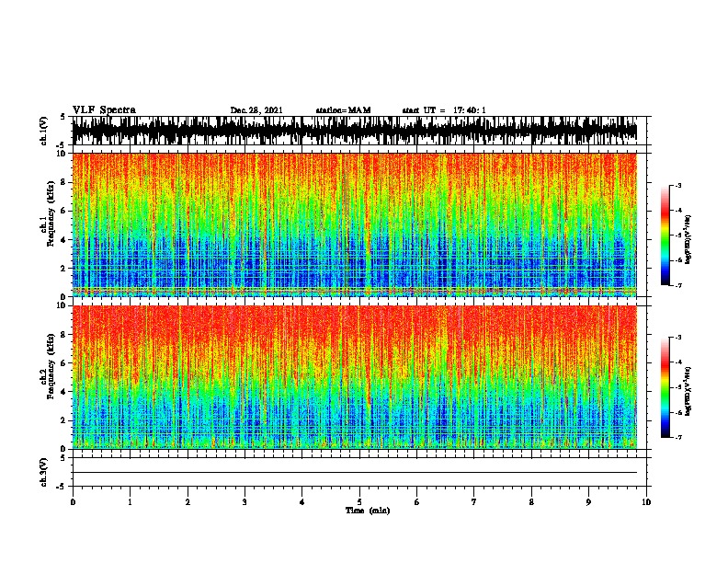Click the "0" tick on the time axis
Viewport: 728px width, 563px height.
73,502
